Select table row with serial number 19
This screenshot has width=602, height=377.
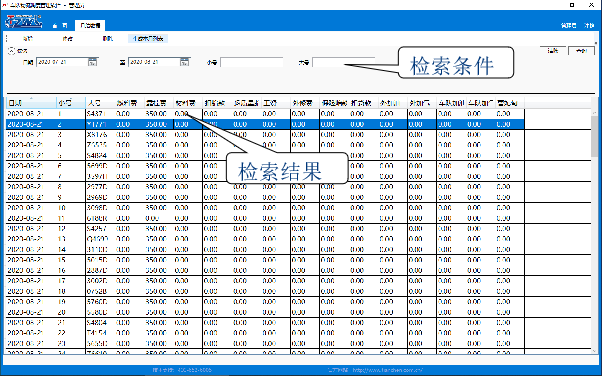coord(265,302)
